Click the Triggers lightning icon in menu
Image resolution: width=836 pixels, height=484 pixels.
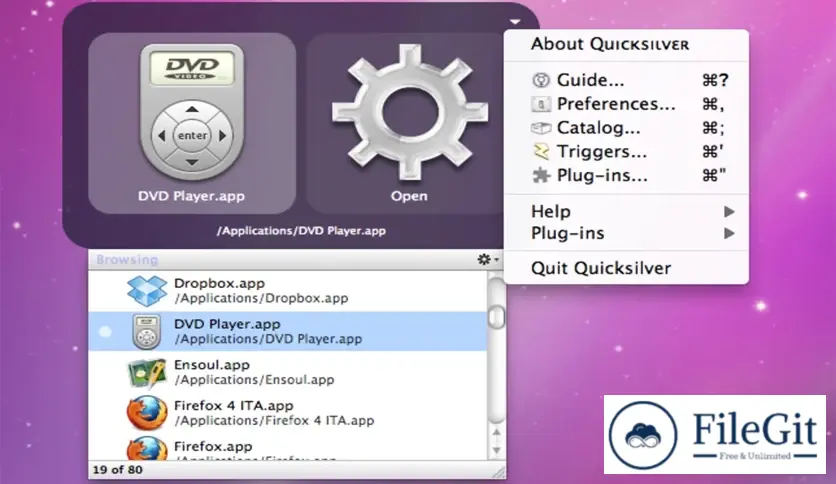tap(541, 152)
